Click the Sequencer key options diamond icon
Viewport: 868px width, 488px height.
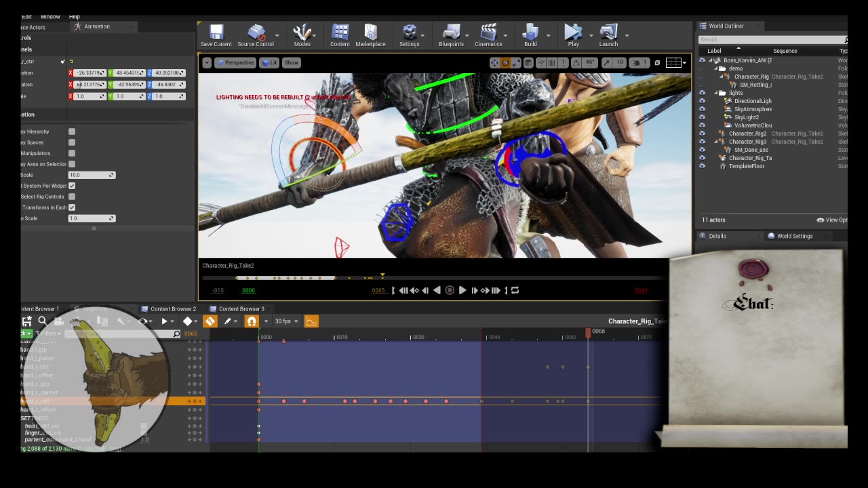pyautogui.click(x=188, y=321)
